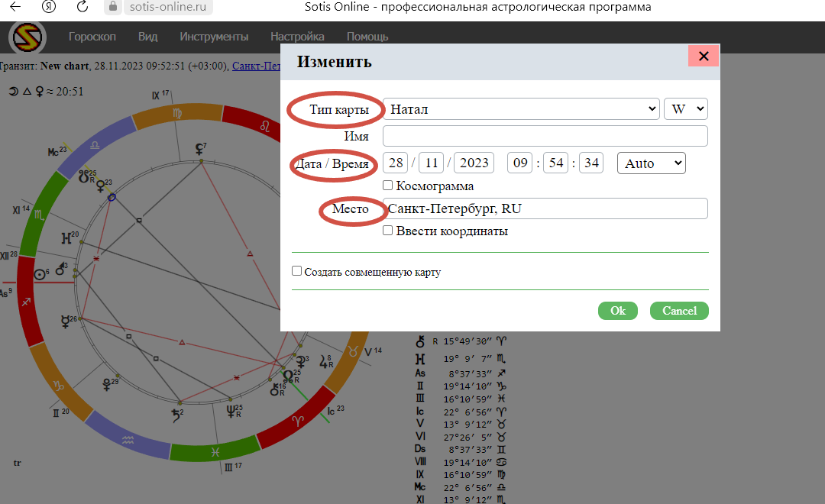Click the Aries sign on the zodiac ring
Screen dimensions: 825x504
click(x=298, y=421)
